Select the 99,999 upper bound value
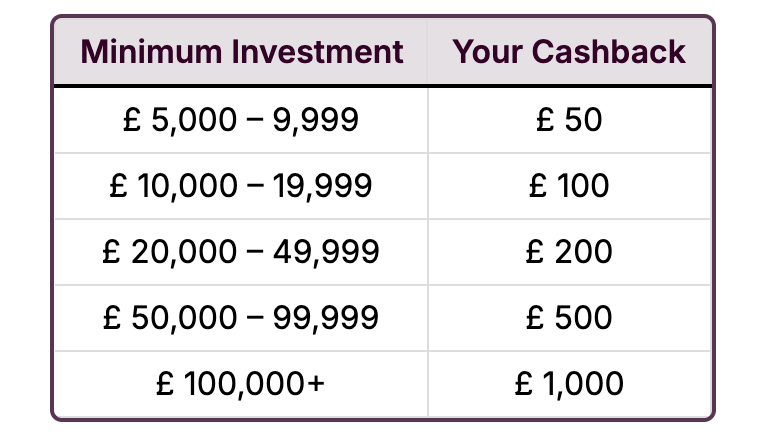 click(330, 317)
